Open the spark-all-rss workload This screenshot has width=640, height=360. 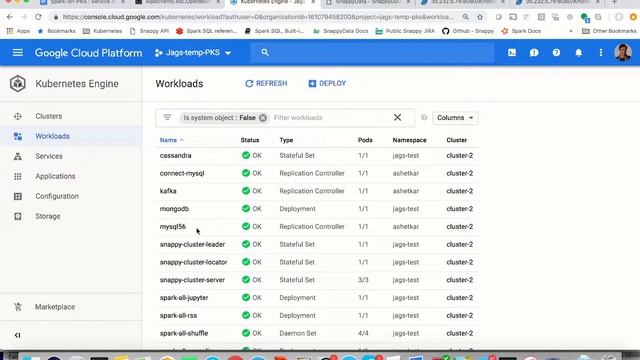click(178, 316)
